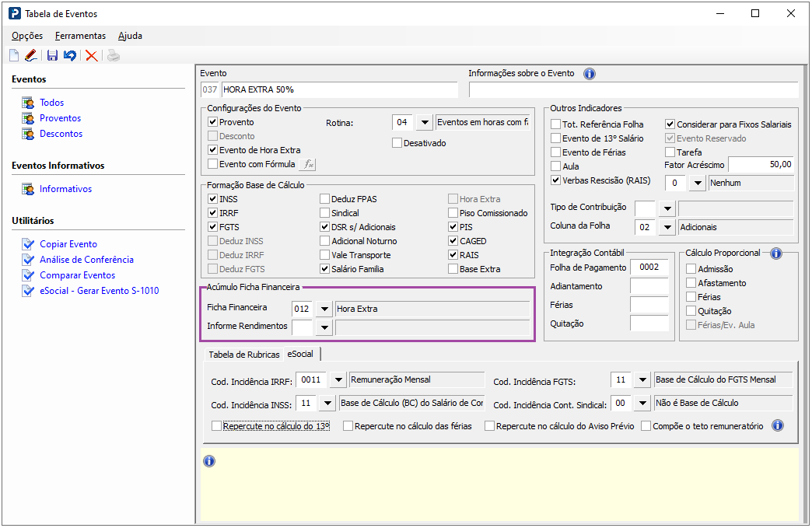Click the Printer toolbar icon

pos(114,55)
